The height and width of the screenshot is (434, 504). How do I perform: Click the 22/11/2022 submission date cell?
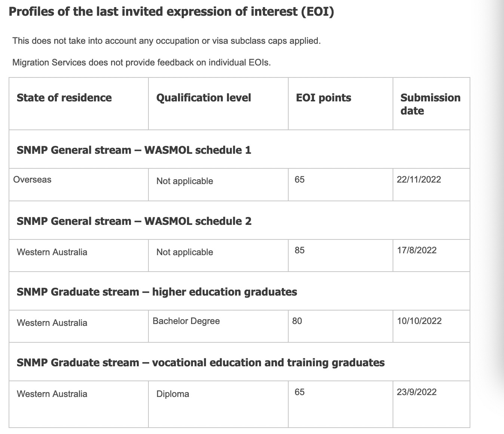tap(419, 180)
